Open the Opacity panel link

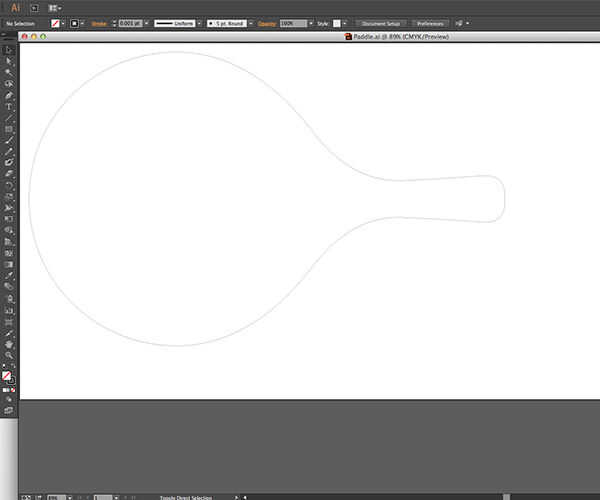[267, 24]
